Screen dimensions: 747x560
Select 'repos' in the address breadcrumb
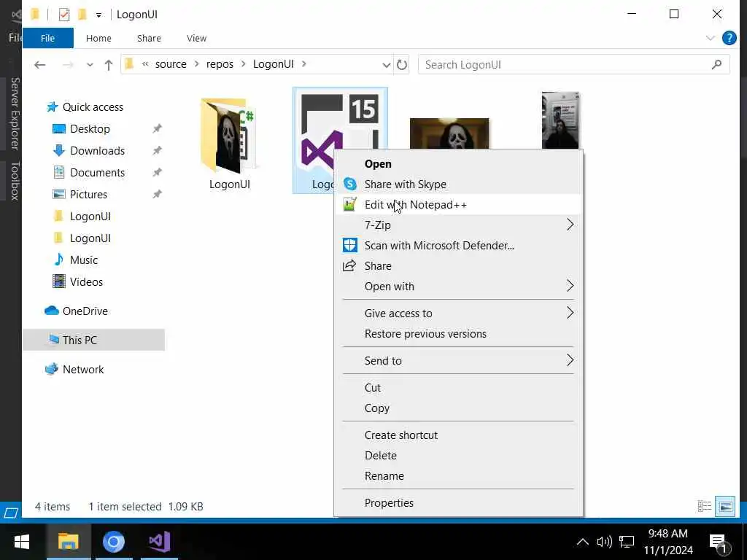[220, 64]
